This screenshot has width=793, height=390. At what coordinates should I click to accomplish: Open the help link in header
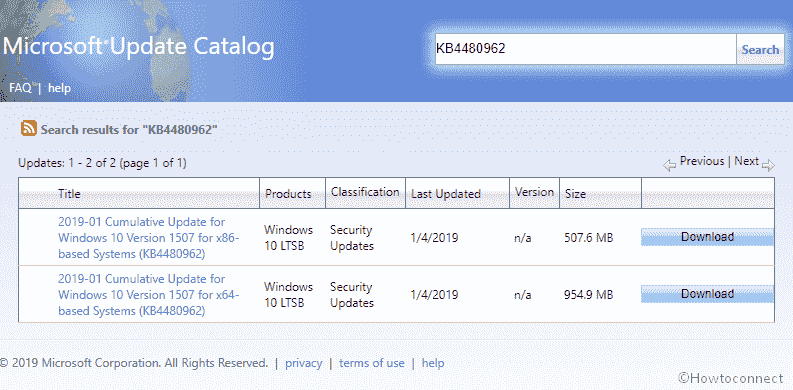(x=60, y=88)
